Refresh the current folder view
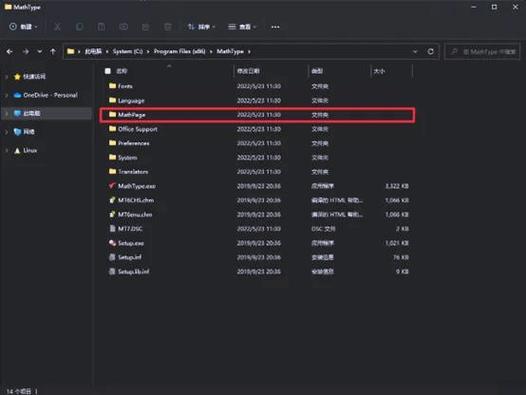Image resolution: width=526 pixels, height=395 pixels. pyautogui.click(x=431, y=51)
